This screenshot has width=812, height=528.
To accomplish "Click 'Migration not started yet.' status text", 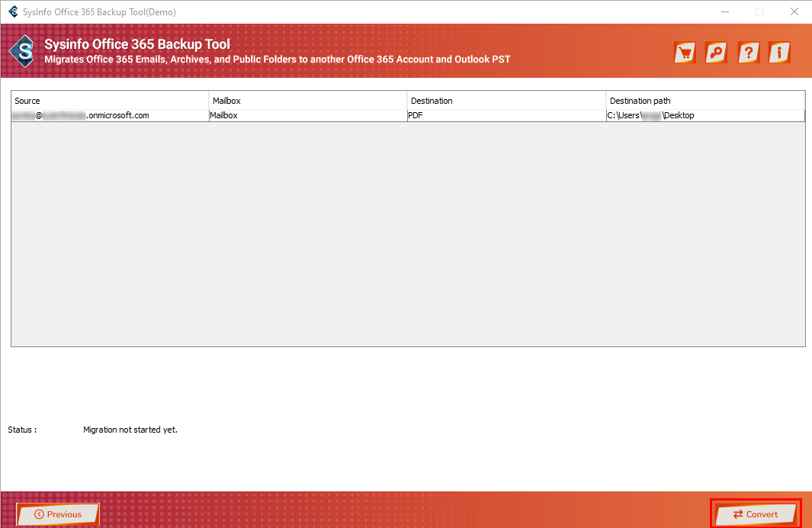I will tap(130, 430).
